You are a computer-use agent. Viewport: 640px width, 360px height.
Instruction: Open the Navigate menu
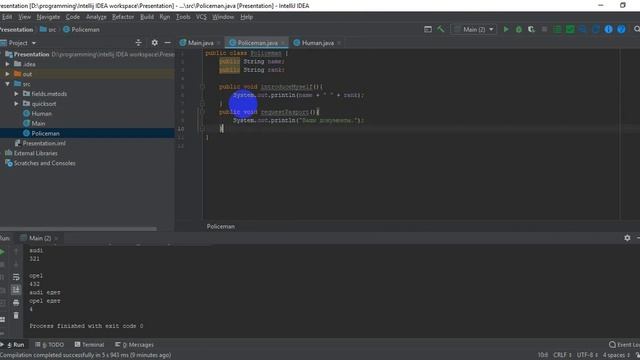48,17
